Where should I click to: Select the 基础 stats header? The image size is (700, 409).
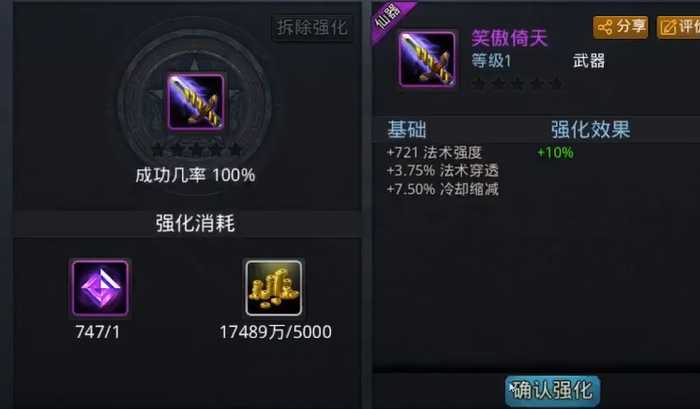coord(407,129)
